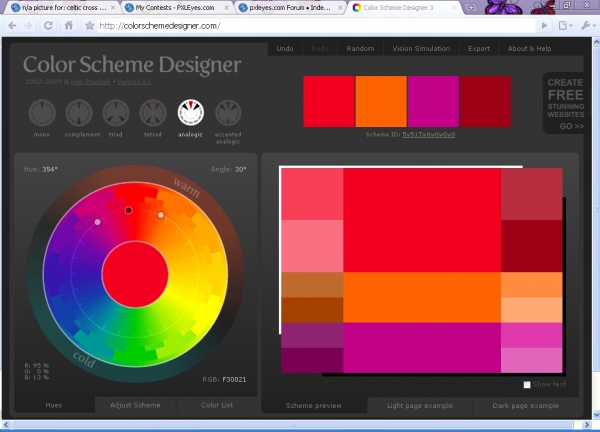This screenshot has height=432, width=600.
Task: Click the go arrow beside address bar
Action: 545,26
